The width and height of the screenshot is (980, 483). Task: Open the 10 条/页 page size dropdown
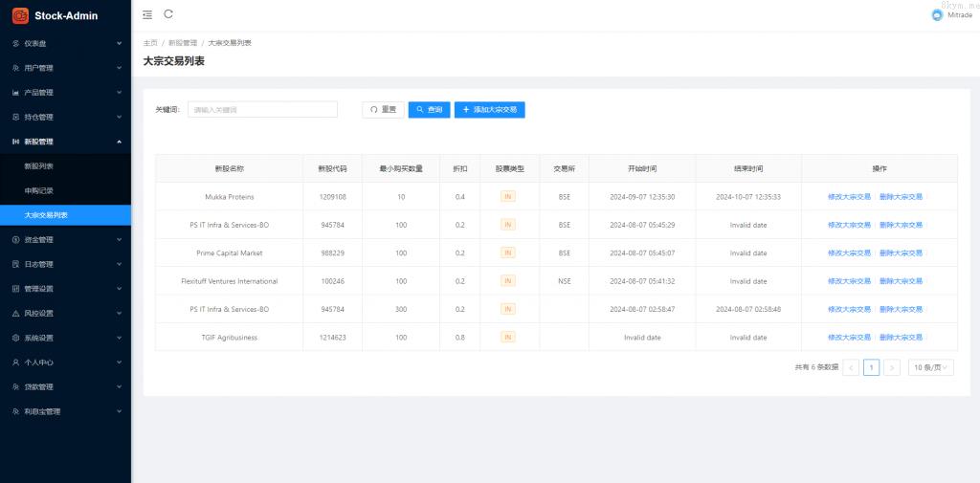[x=930, y=367]
